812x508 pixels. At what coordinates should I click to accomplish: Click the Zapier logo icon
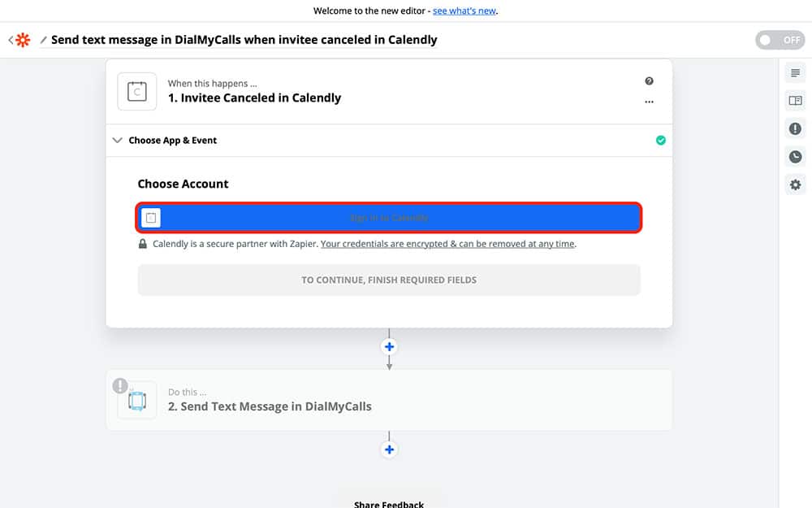click(x=23, y=40)
